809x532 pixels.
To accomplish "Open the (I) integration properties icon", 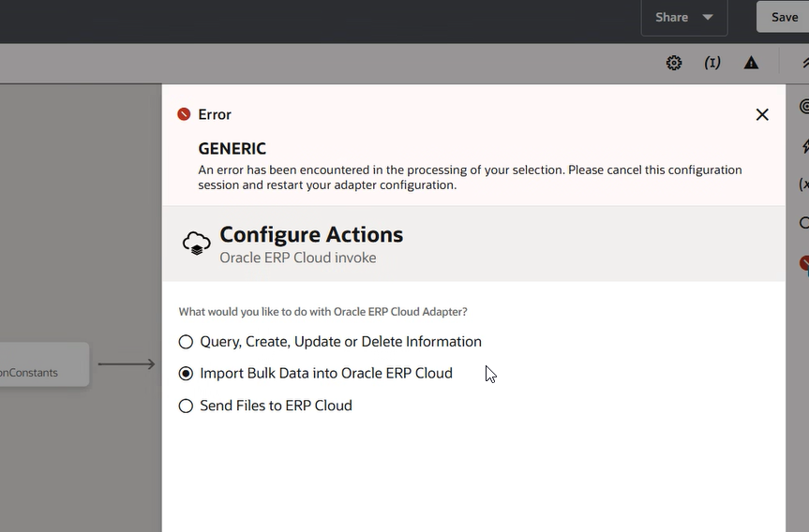I will pos(712,63).
